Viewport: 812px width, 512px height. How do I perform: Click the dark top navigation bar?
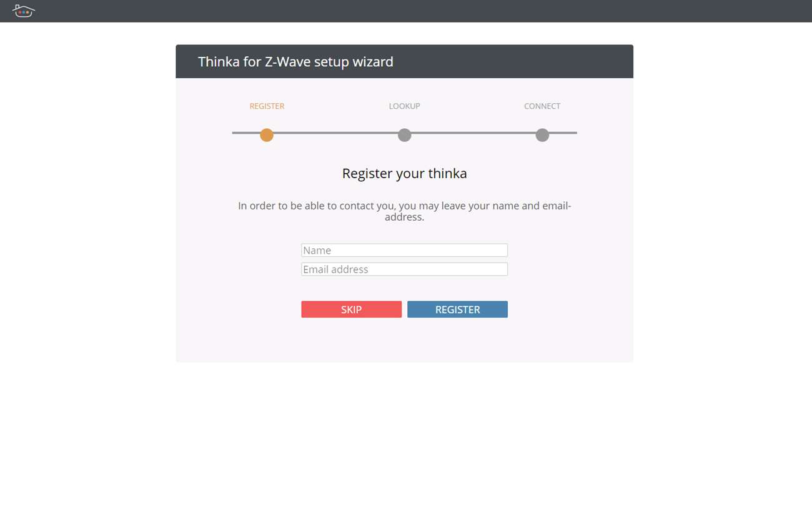click(406, 11)
